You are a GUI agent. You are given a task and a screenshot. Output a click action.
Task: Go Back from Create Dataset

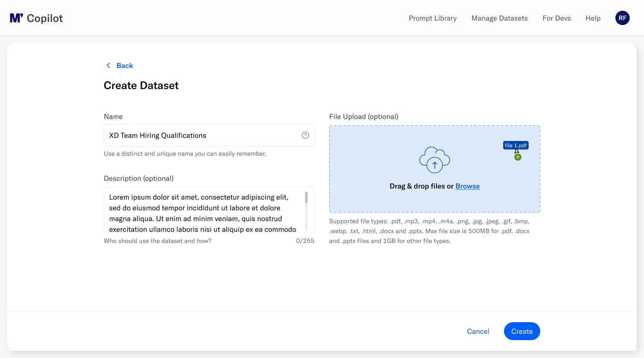(125, 65)
